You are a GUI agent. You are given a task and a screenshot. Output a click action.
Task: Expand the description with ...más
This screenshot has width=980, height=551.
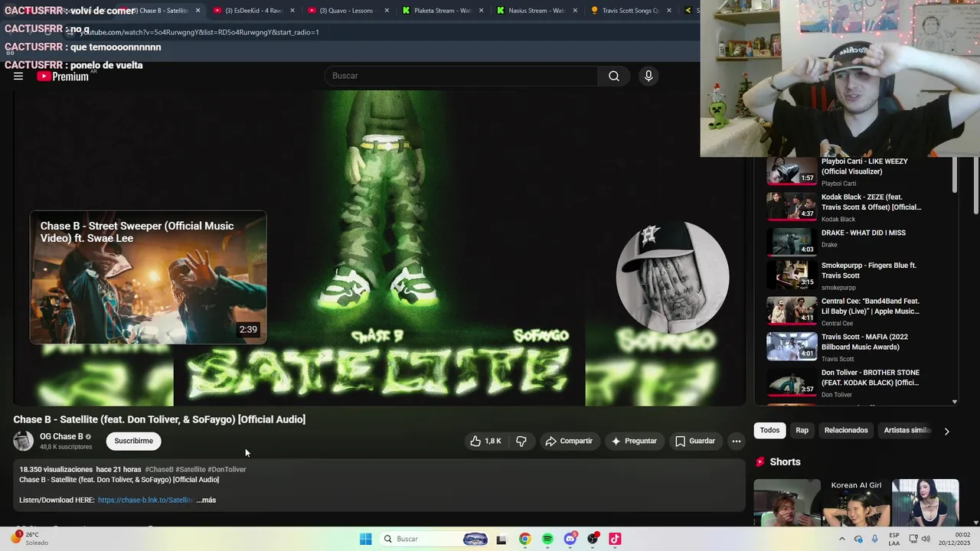(x=206, y=500)
